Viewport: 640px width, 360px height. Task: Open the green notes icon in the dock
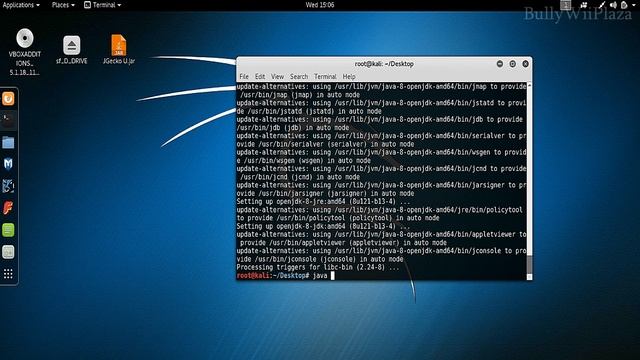[8, 230]
